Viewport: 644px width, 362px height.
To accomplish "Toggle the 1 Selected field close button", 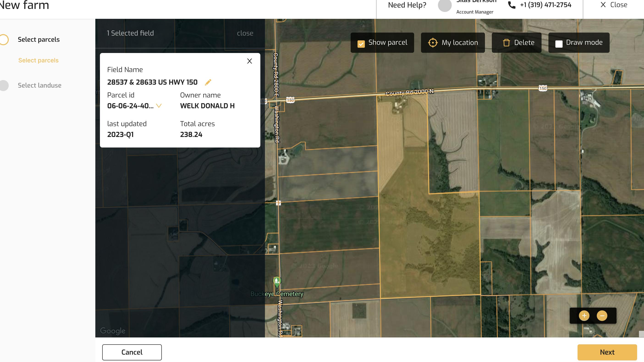I will point(245,33).
